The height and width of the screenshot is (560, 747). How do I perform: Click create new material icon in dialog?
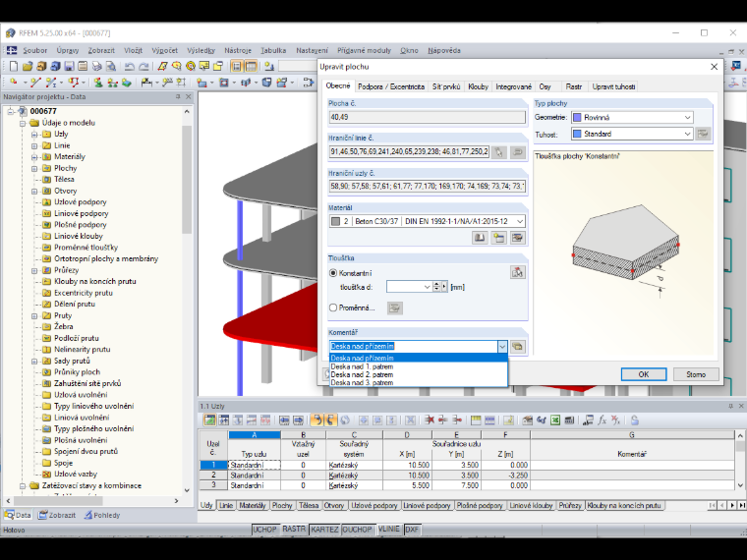coord(498,237)
